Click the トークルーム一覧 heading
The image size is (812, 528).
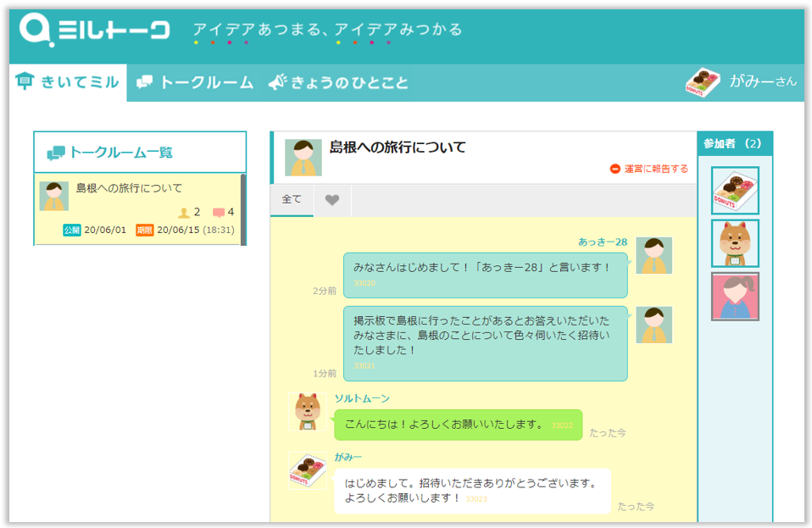pos(120,153)
